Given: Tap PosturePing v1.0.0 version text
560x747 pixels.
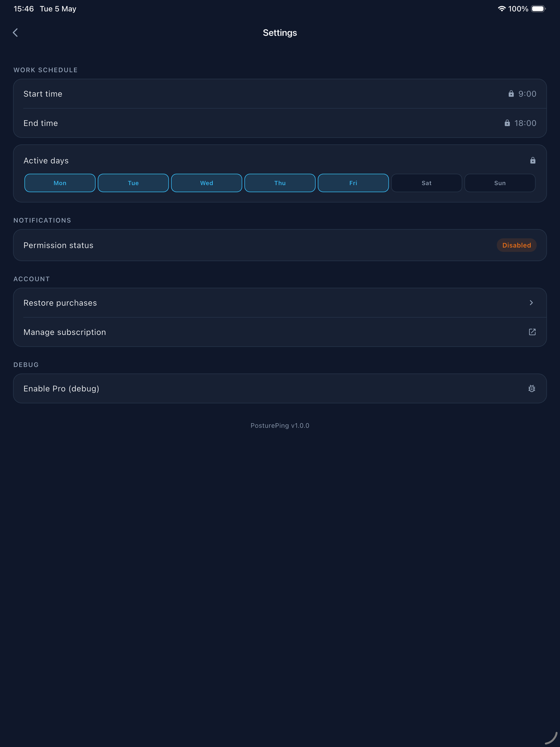Looking at the screenshot, I should click(x=280, y=425).
